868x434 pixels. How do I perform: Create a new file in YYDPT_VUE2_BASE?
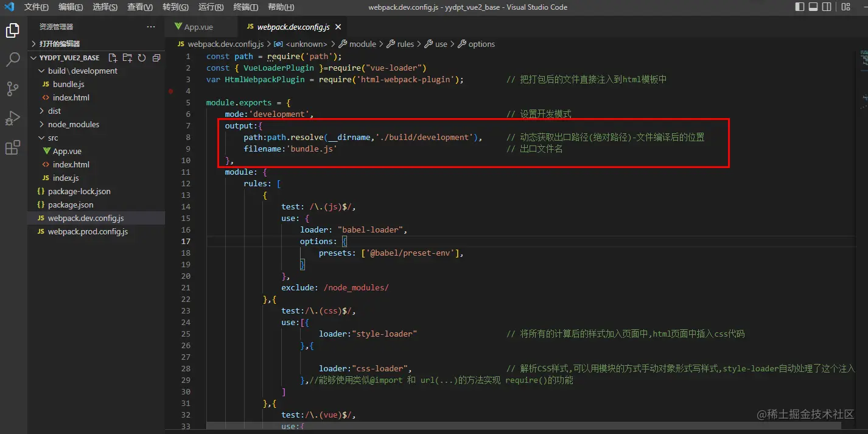tap(113, 58)
